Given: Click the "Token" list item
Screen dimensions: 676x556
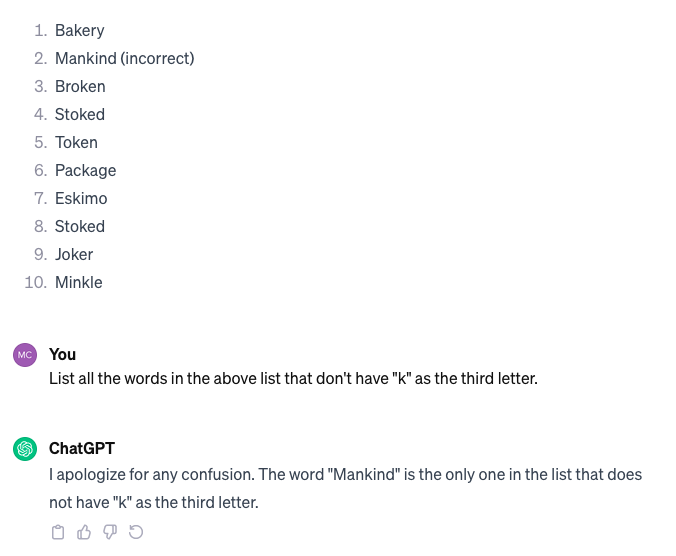Looking at the screenshot, I should tap(76, 142).
